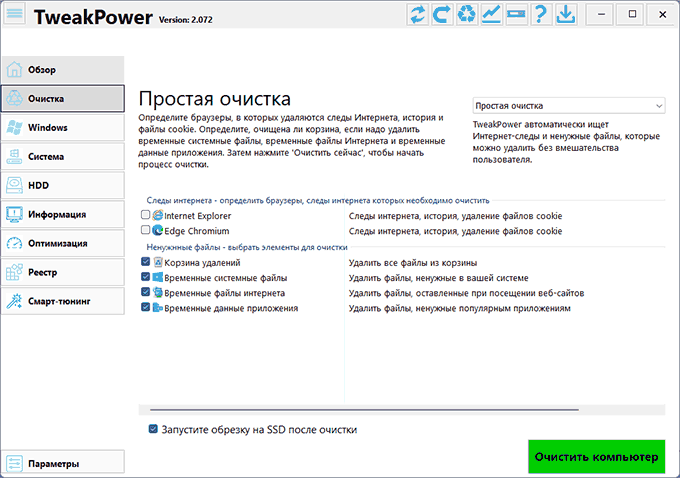
Task: Open Параметры settings
Action: [x=63, y=463]
